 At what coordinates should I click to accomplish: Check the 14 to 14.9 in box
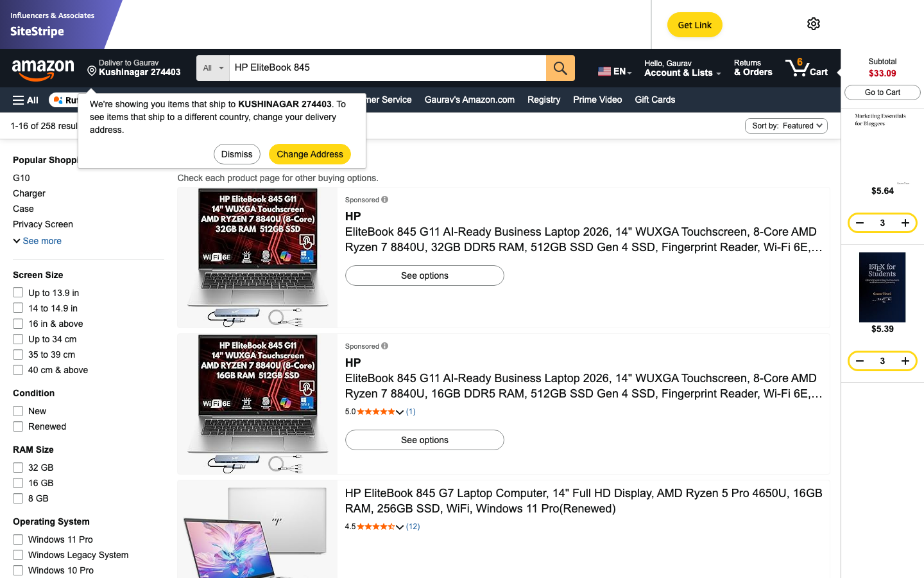pos(18,308)
